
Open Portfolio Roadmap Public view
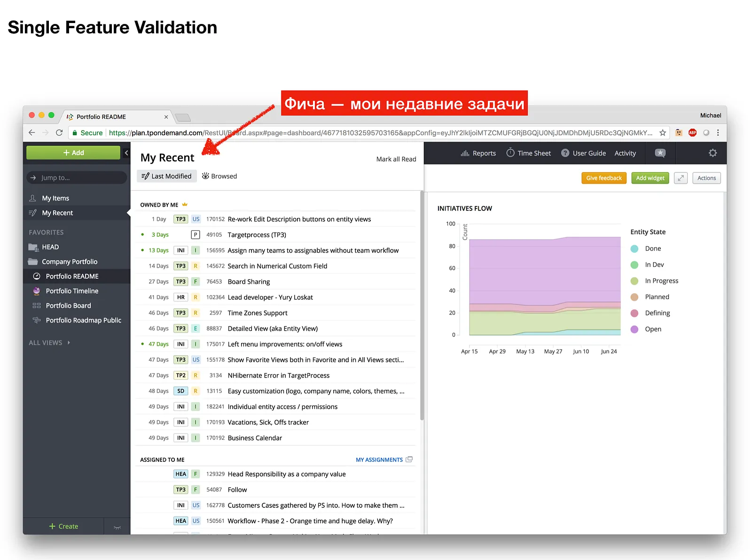click(x=83, y=320)
